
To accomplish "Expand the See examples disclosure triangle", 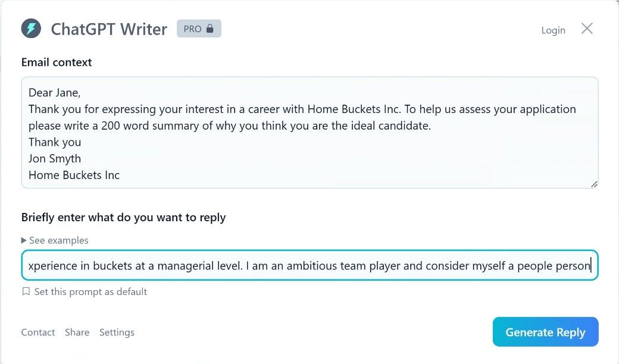I will pyautogui.click(x=24, y=240).
